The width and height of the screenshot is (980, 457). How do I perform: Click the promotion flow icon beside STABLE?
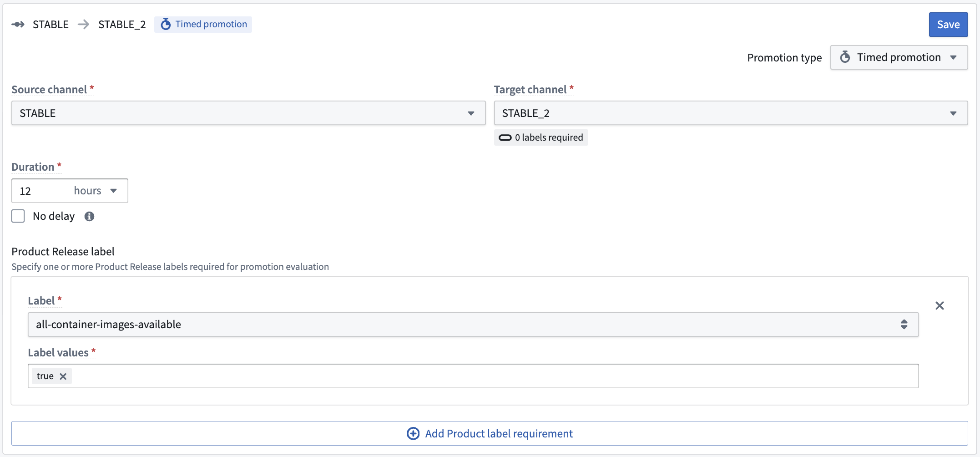click(18, 24)
